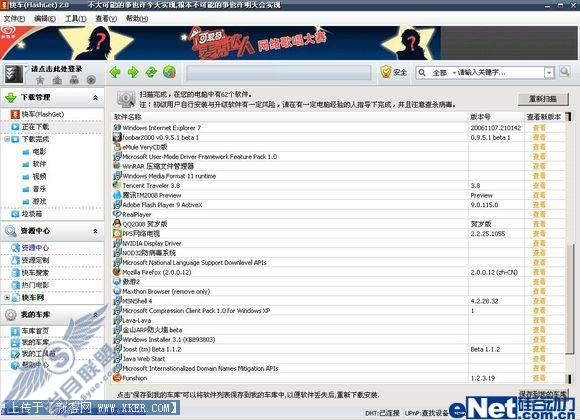The width and height of the screenshot is (580, 420).
Task: Click the software list vertical scrollbar thumb
Action: tap(570, 299)
